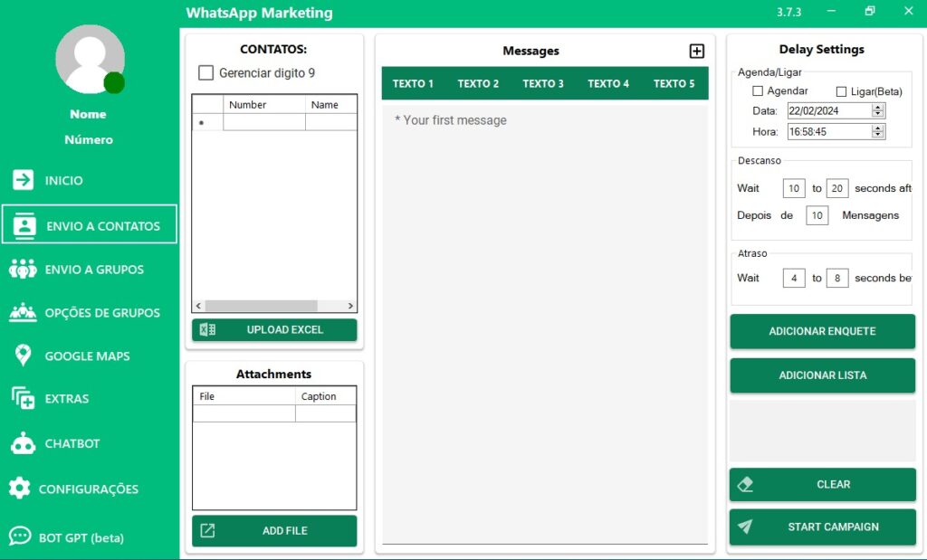Switch to the TEXTO 1 tab
The width and height of the screenshot is (927, 560).
[x=413, y=83]
